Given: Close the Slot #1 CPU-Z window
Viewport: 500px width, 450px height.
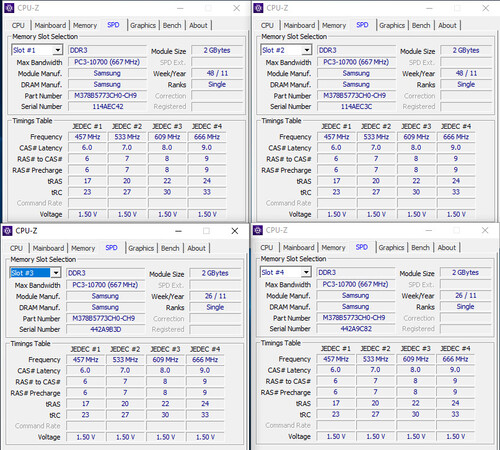Looking at the screenshot, I should click(x=237, y=8).
